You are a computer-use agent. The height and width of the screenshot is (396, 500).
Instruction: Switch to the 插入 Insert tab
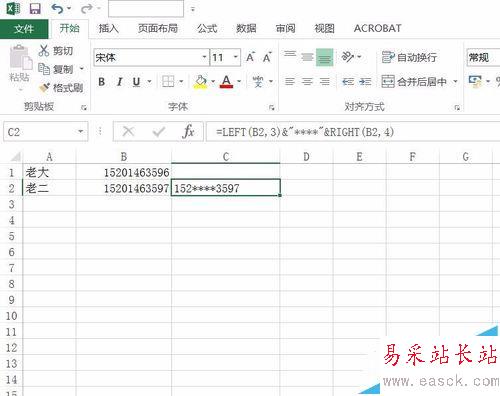108,29
